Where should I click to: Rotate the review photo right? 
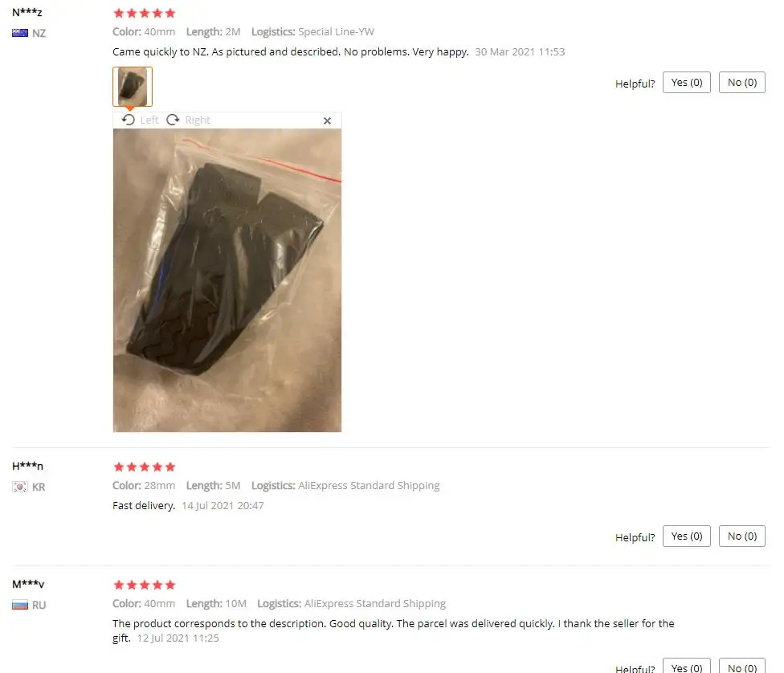click(188, 120)
